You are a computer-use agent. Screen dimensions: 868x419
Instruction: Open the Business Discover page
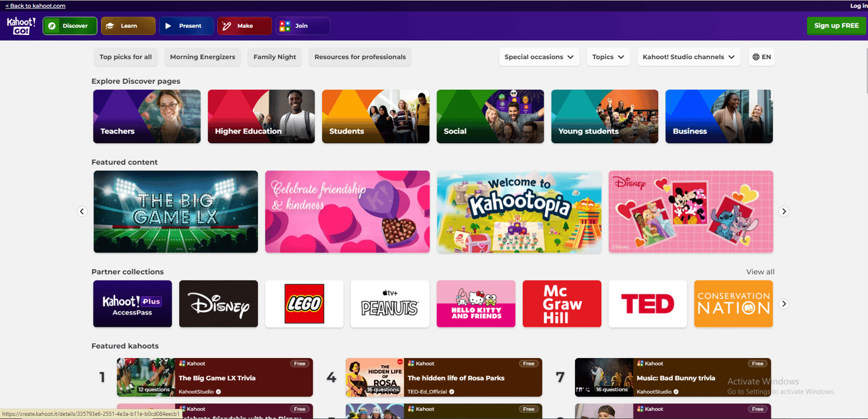pos(719,116)
